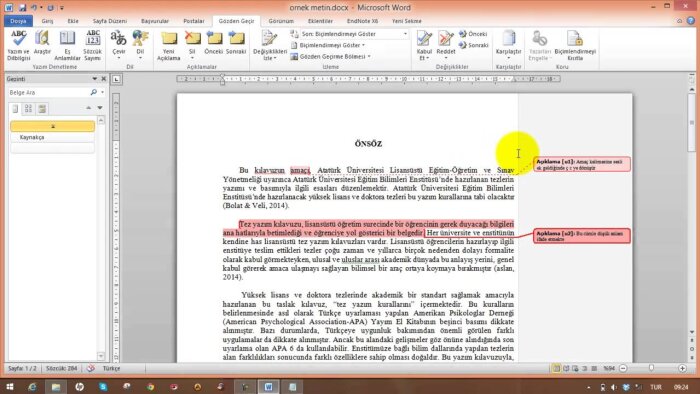
Task: Click the tab selector above vertical ruler
Action: pyautogui.click(x=116, y=79)
